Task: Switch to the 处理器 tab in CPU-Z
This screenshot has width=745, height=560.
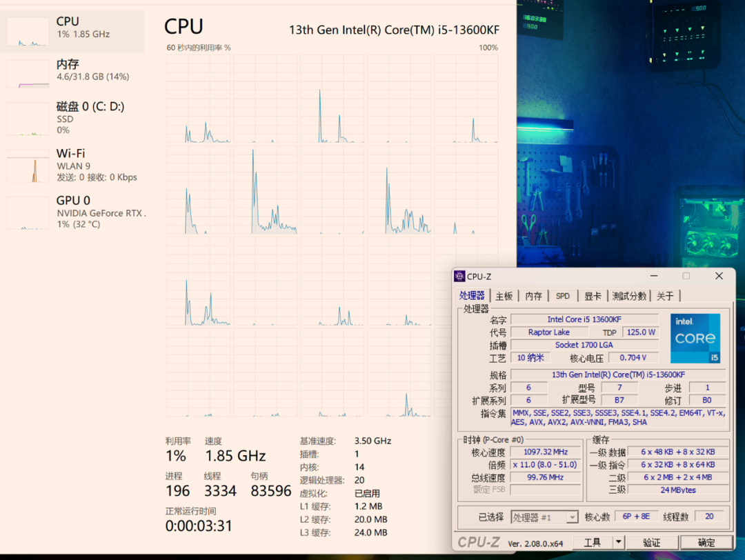Action: pyautogui.click(x=472, y=295)
